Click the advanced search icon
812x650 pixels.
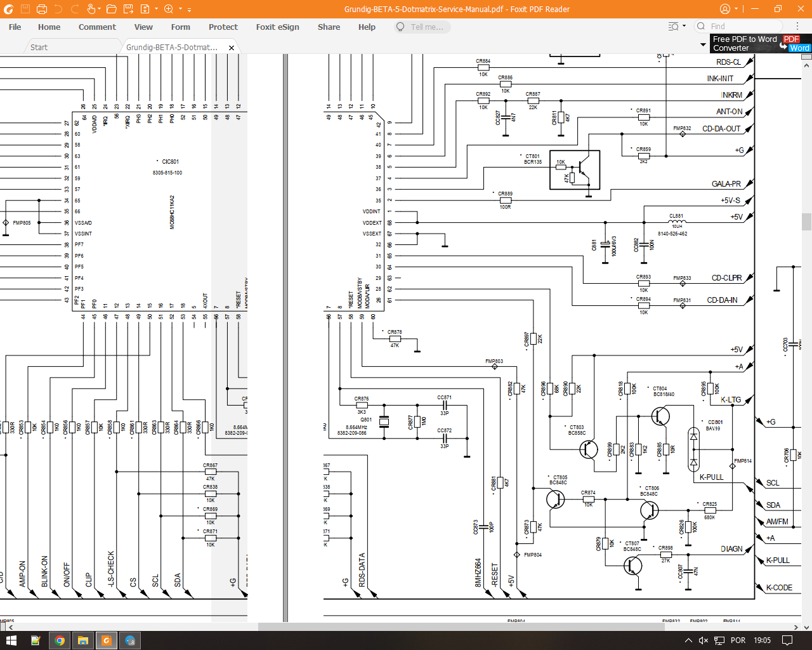(674, 27)
